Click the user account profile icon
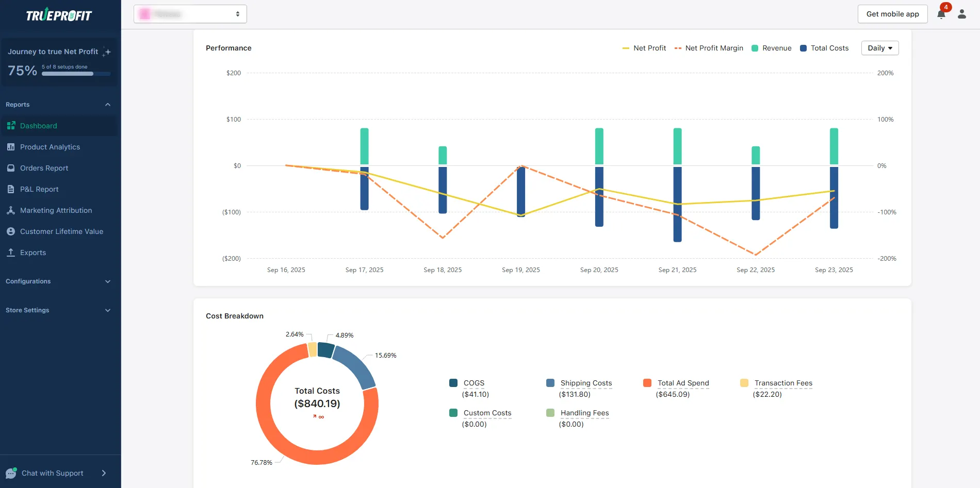980x488 pixels. pos(962,14)
